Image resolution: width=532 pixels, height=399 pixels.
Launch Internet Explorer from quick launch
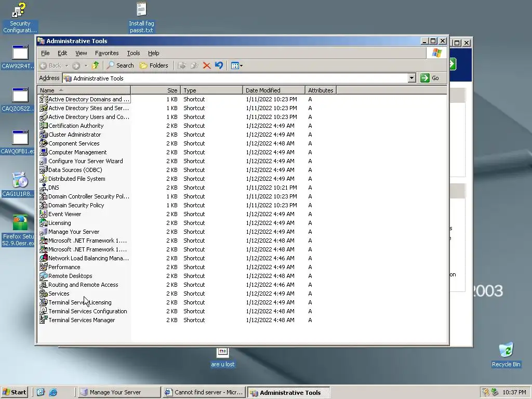[x=53, y=392]
